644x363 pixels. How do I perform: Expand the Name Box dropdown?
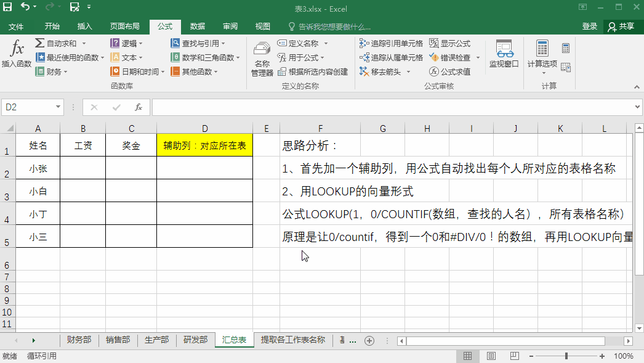(x=58, y=107)
